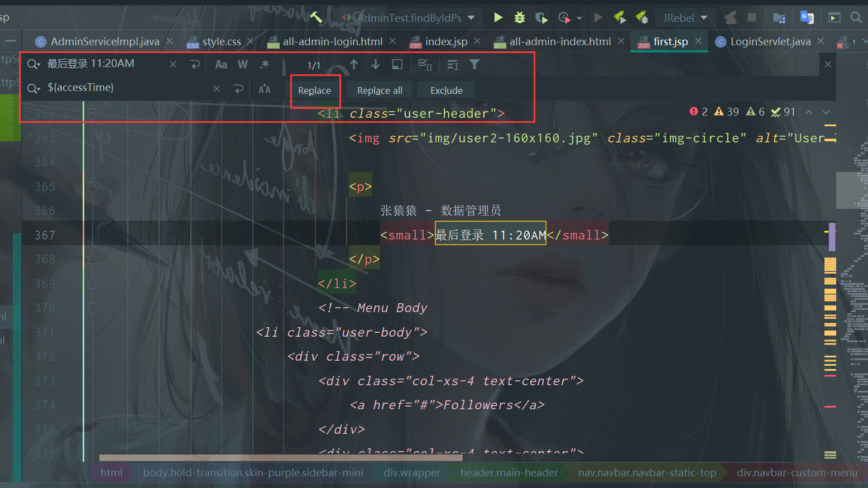
Task: Open the search filter funnel icon
Action: pos(474,65)
